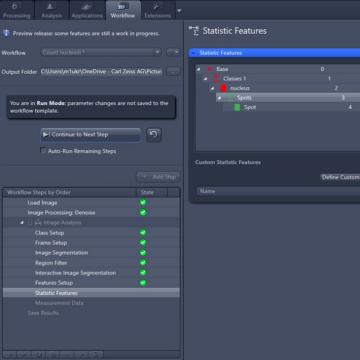The image size is (360, 360).
Task: Click the green Spot color swatch
Action: (237, 107)
